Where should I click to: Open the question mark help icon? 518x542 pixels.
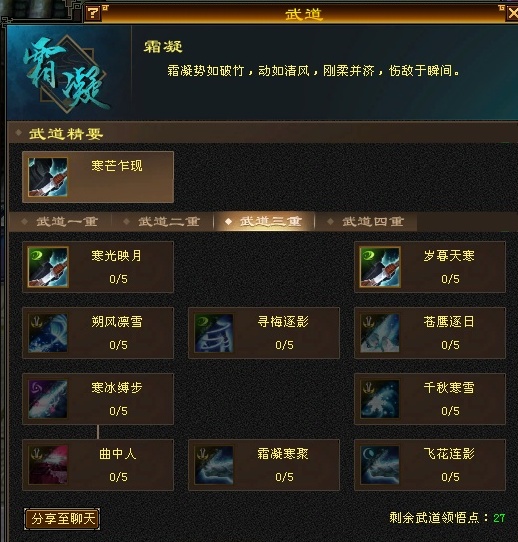tap(93, 13)
